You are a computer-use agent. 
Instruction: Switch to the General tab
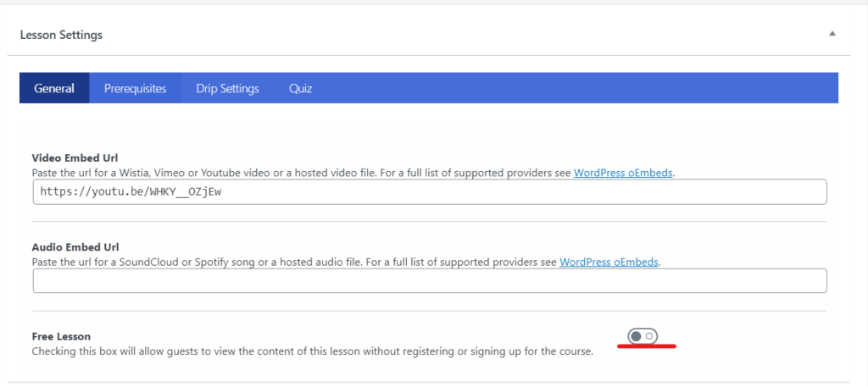coord(54,88)
